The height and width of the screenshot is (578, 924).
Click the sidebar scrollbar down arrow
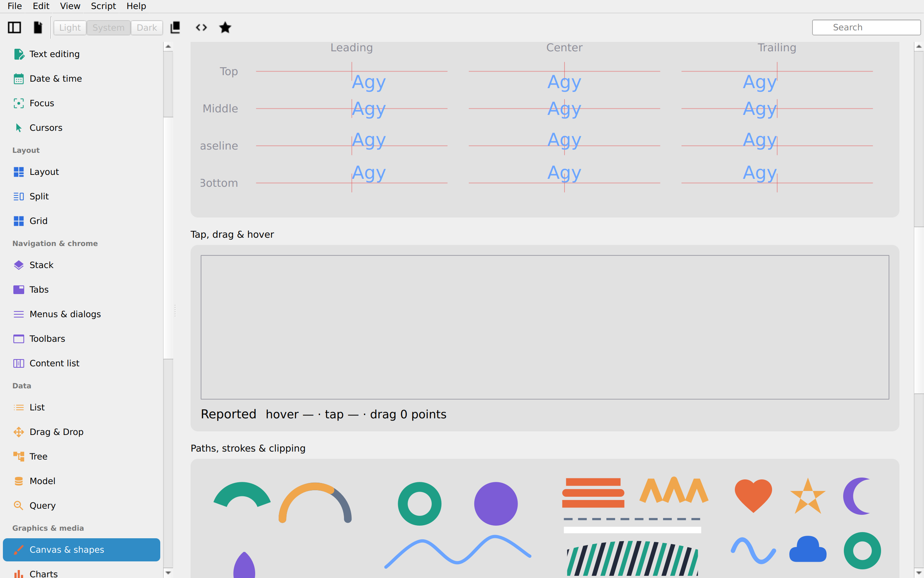[168, 573]
